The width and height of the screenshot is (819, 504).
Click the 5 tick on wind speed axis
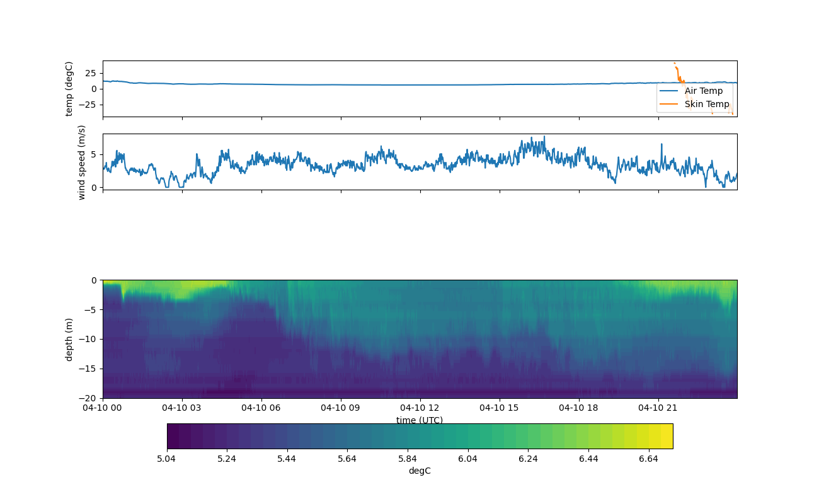pos(94,154)
